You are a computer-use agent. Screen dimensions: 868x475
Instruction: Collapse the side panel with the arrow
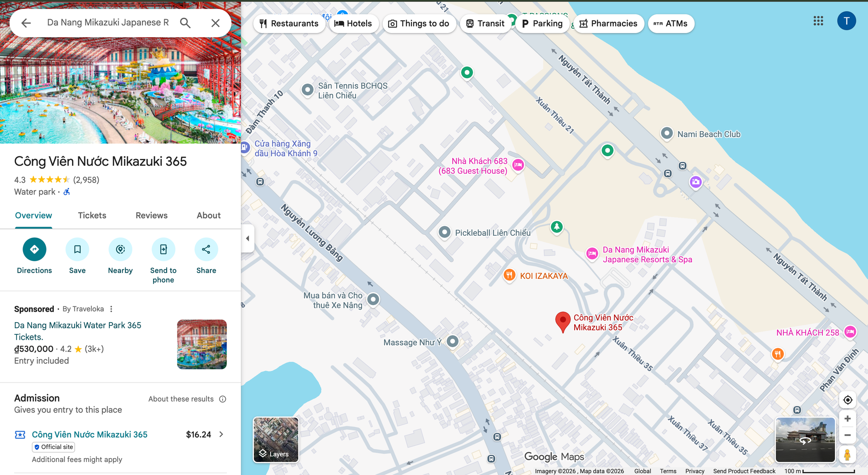[247, 238]
